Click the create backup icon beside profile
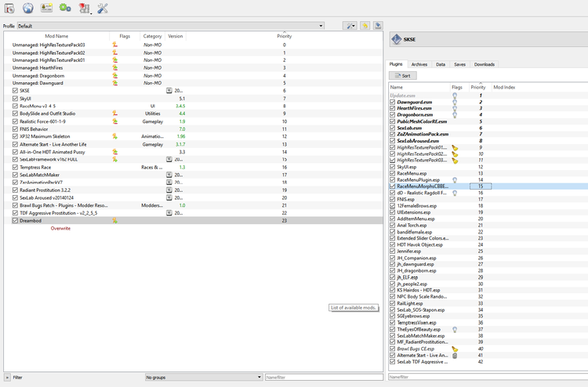The height and width of the screenshot is (387, 588). click(x=378, y=26)
